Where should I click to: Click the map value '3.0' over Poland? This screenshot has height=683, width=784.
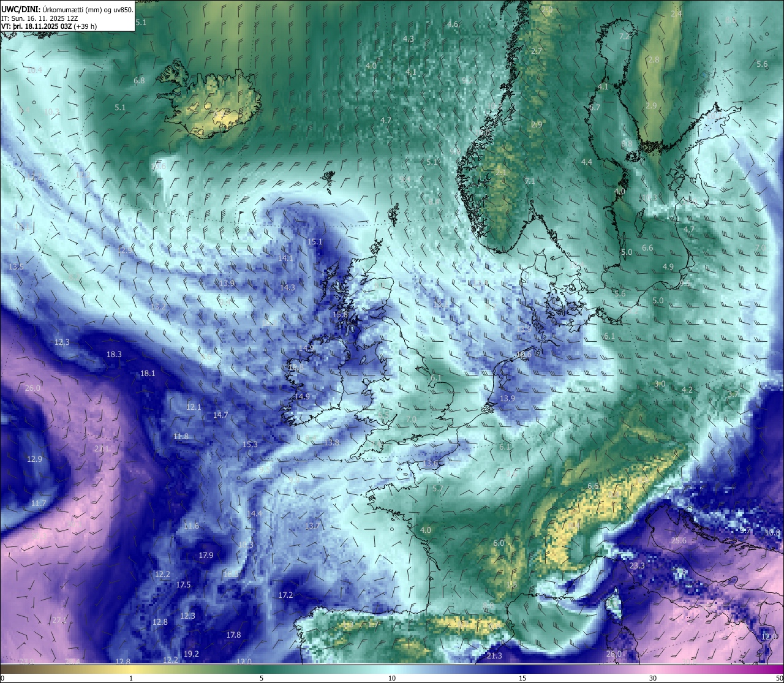[660, 383]
